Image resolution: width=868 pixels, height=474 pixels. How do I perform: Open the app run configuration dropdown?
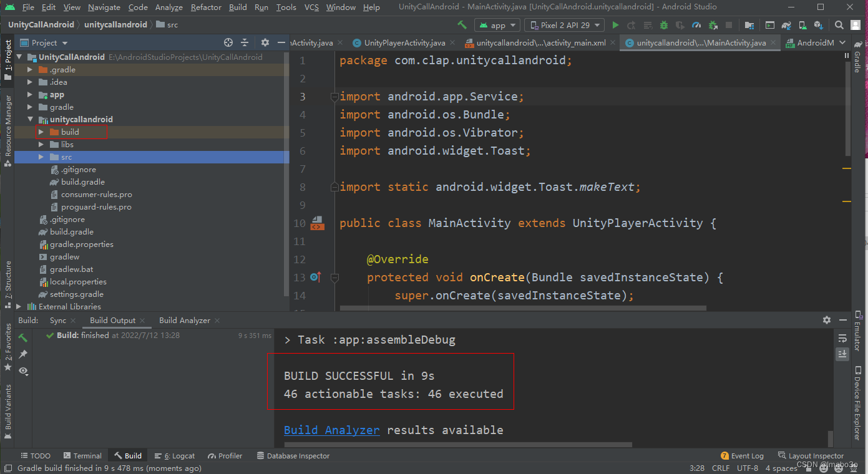click(497, 25)
